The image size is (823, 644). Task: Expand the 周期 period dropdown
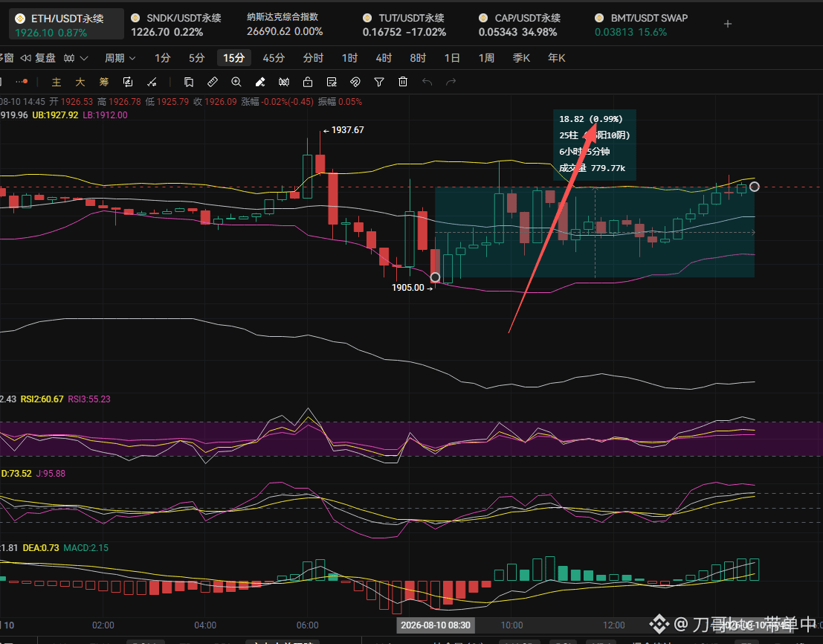[120, 58]
